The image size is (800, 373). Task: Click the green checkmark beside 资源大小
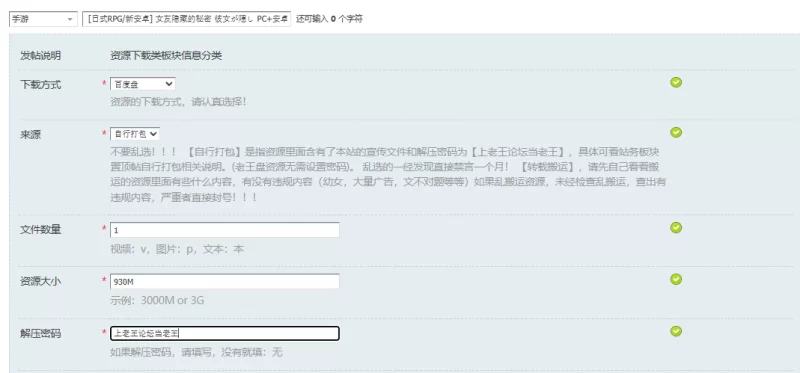[676, 279]
